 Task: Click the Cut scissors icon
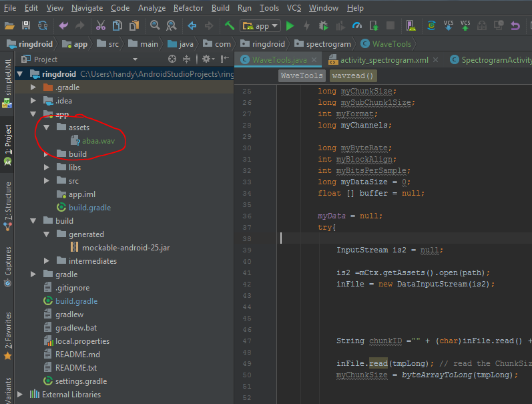coord(101,26)
